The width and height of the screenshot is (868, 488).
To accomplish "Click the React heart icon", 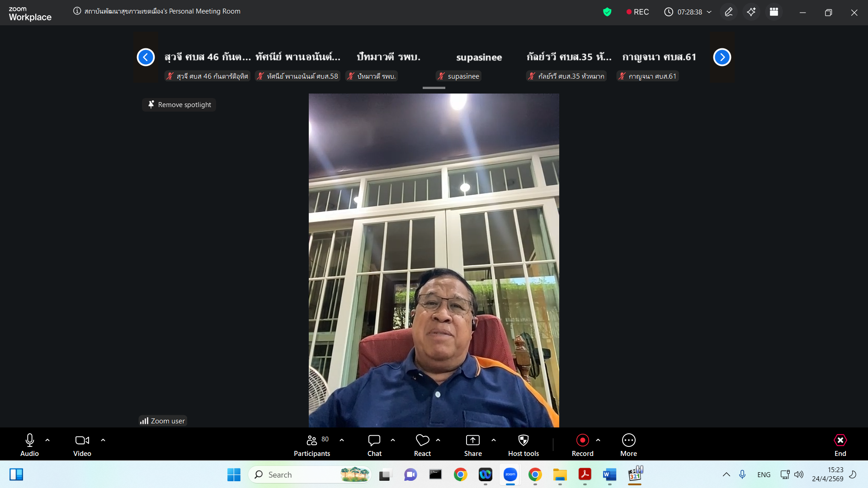I will 422,445.
